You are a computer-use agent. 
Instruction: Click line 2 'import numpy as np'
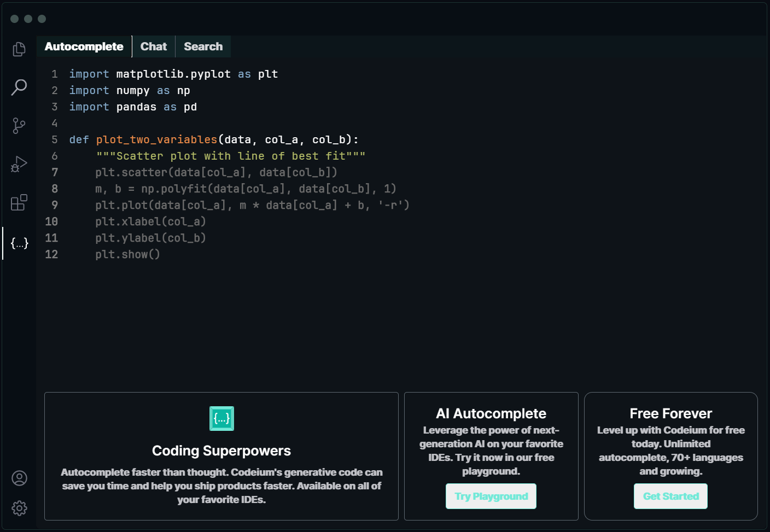tap(130, 90)
